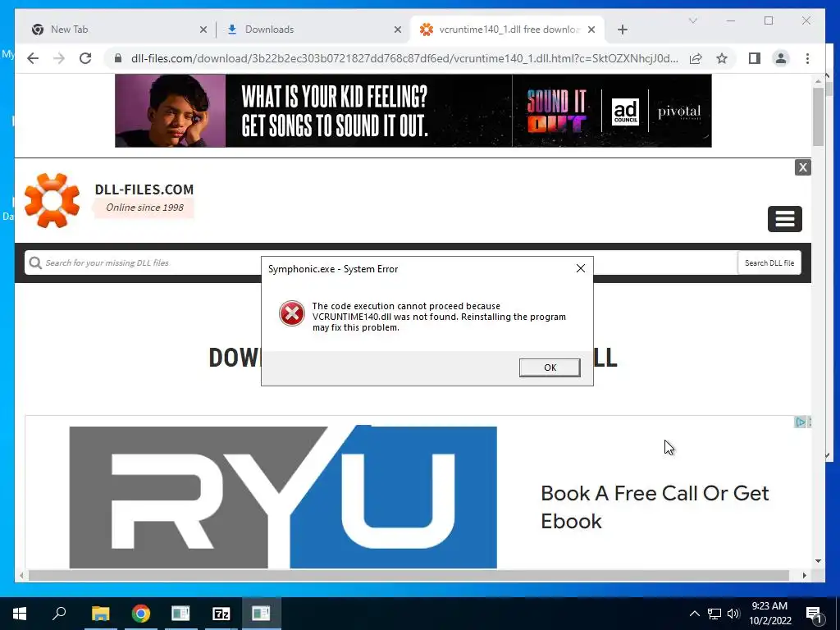The width and height of the screenshot is (840, 630).
Task: Open the hamburger menu on DLL-Files site
Action: click(x=784, y=218)
